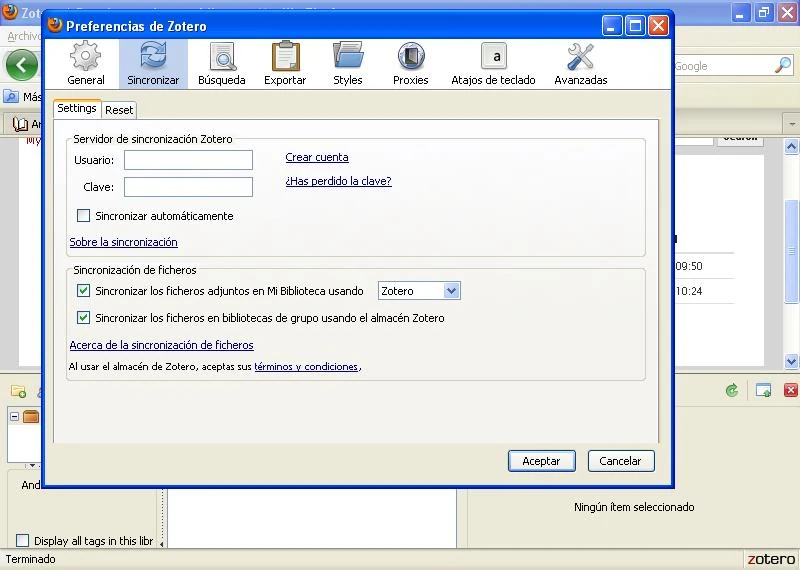Open the Exportar preferences pane
Viewport: 800px width, 570px height.
click(285, 64)
